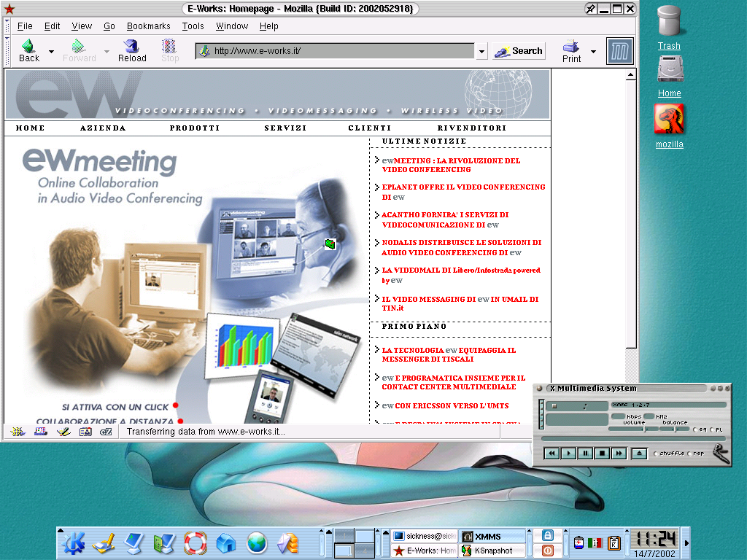This screenshot has height=560, width=747.
Task: Click the XMMS pause button
Action: coord(585,454)
